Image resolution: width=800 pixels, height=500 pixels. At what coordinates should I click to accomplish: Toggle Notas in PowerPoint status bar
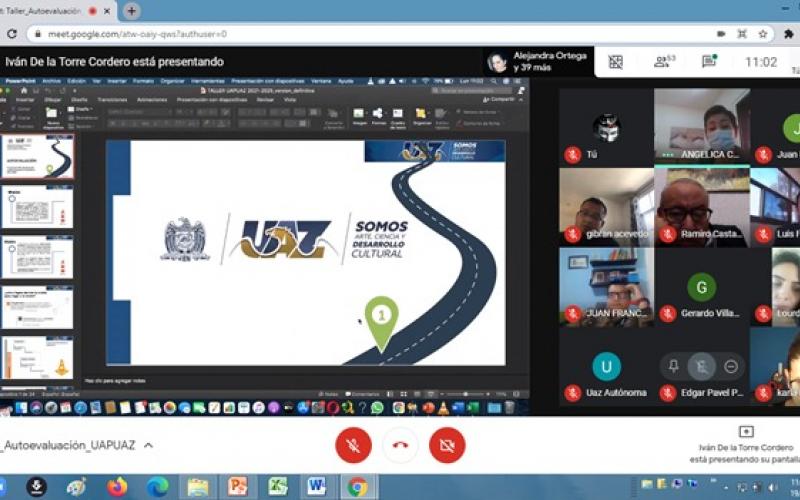tap(328, 394)
